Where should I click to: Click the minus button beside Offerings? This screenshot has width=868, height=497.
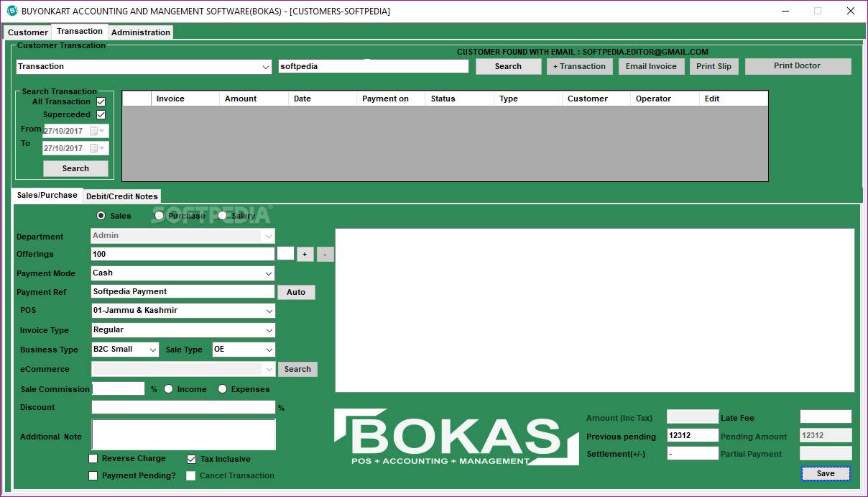(325, 255)
